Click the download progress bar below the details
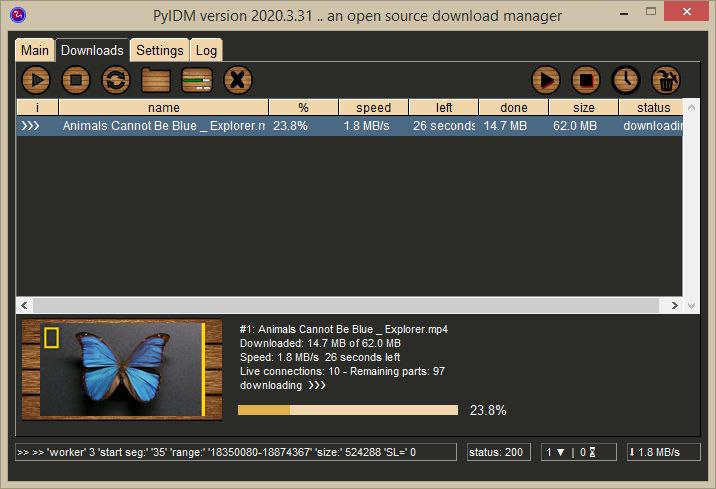Screen dimensions: 716x489 pos(348,410)
